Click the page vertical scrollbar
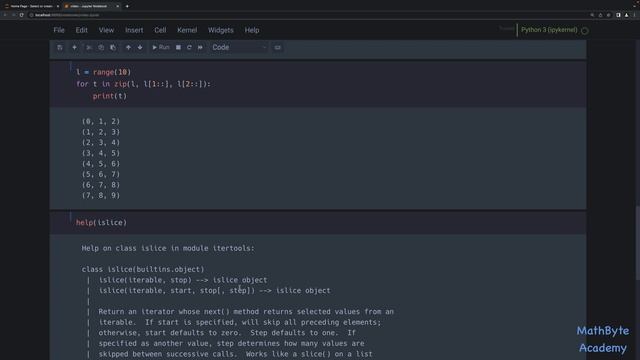The height and width of the screenshot is (360, 640). point(637,243)
